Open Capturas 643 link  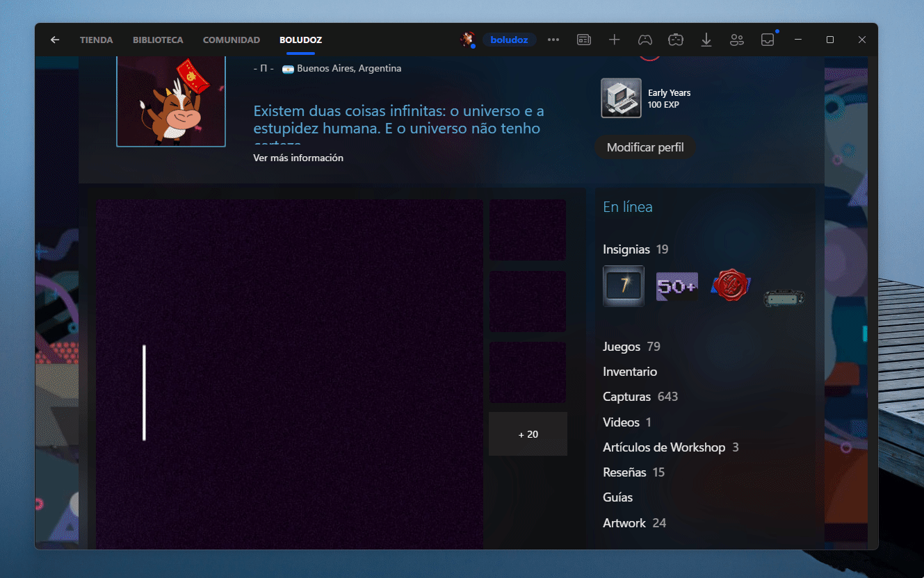coord(640,397)
